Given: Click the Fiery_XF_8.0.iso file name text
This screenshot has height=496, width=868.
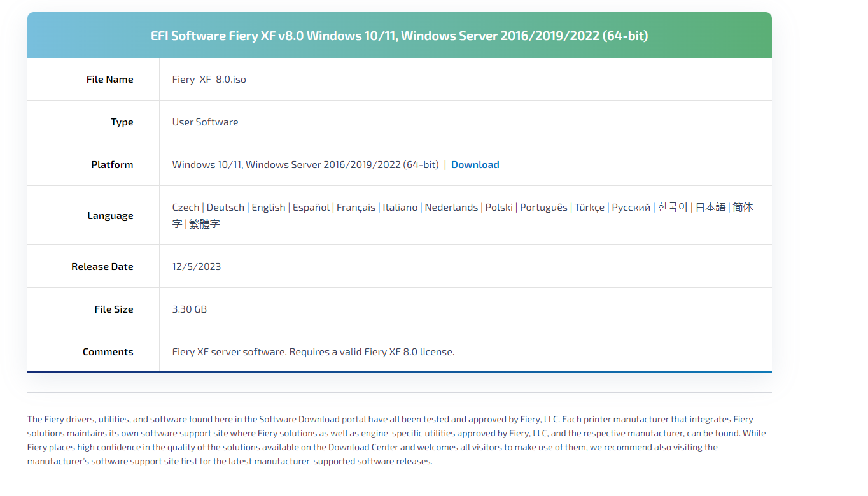Looking at the screenshot, I should 209,80.
